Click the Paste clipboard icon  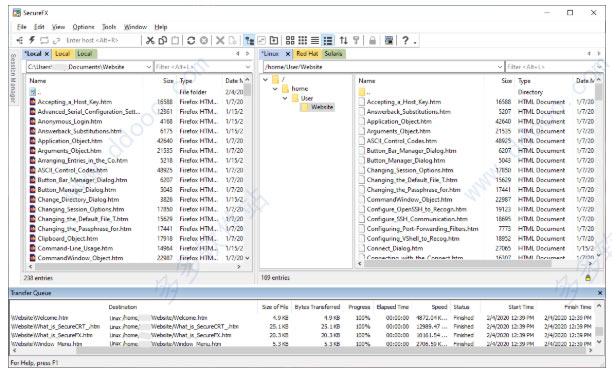pos(175,40)
